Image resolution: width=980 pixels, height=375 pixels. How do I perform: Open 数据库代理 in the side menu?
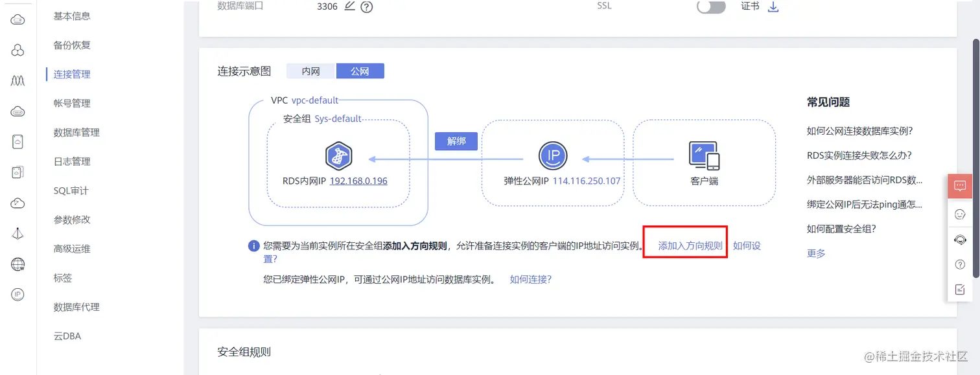pyautogui.click(x=76, y=307)
